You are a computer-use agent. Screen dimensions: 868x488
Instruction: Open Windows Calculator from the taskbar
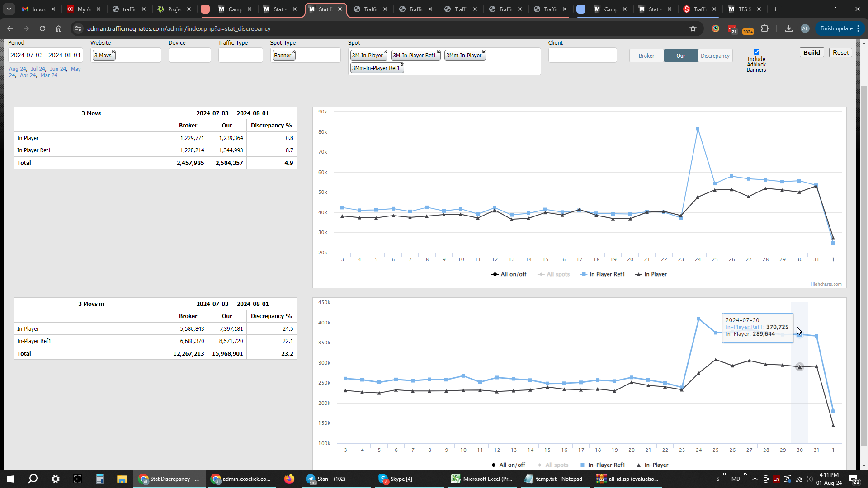tap(99, 479)
